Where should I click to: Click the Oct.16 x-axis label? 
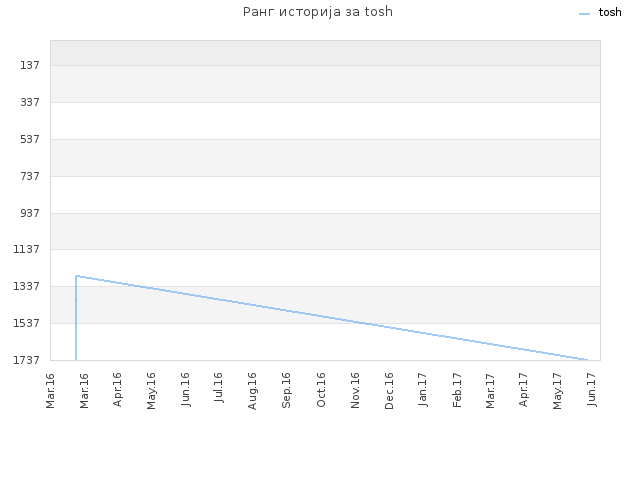(x=321, y=390)
